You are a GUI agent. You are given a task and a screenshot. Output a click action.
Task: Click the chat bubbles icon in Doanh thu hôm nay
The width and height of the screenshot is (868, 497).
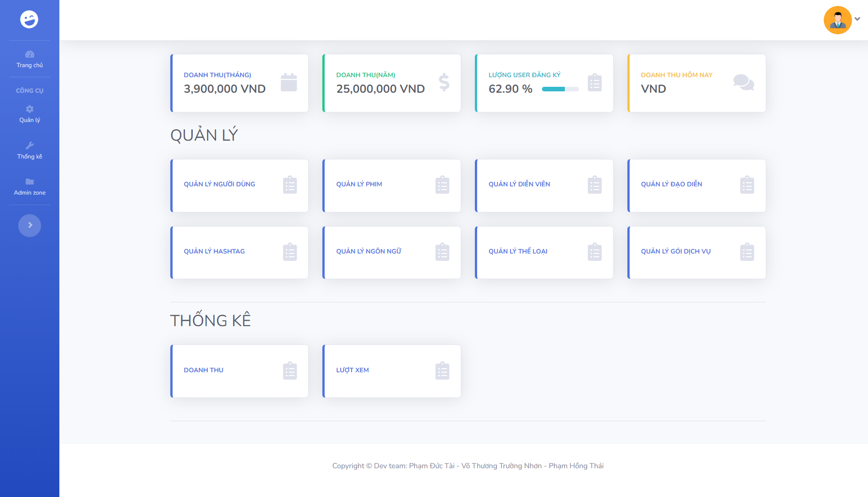click(743, 82)
